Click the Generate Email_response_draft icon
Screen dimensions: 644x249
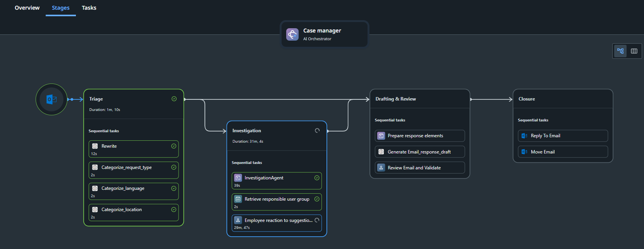pos(381,152)
